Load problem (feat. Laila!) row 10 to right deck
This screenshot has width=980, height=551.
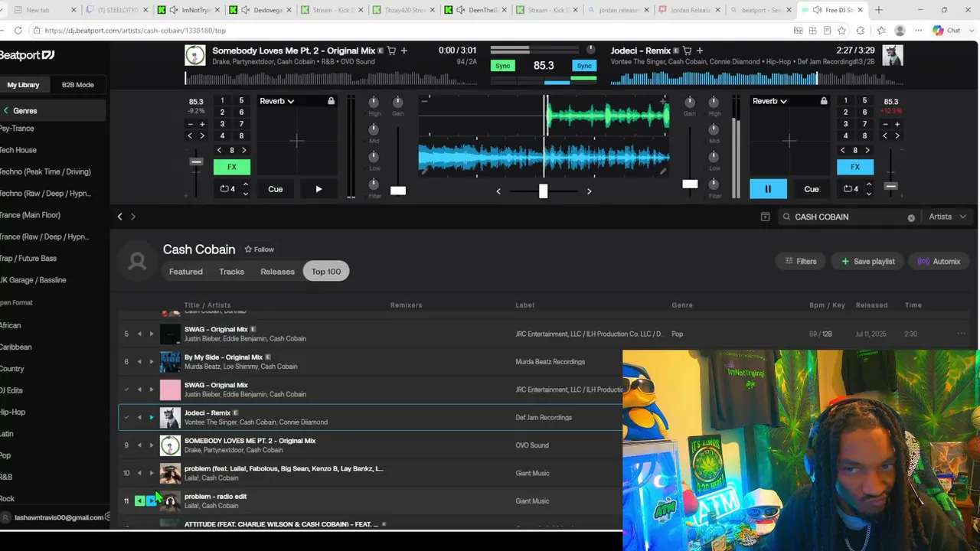pyautogui.click(x=152, y=473)
